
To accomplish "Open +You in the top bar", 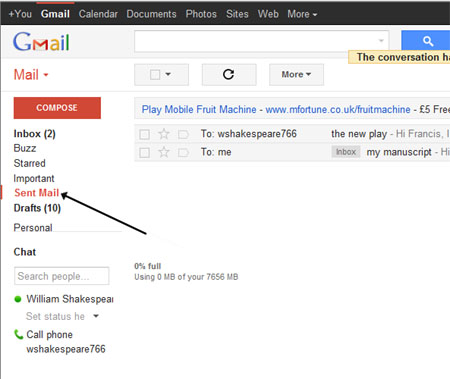I will [20, 14].
